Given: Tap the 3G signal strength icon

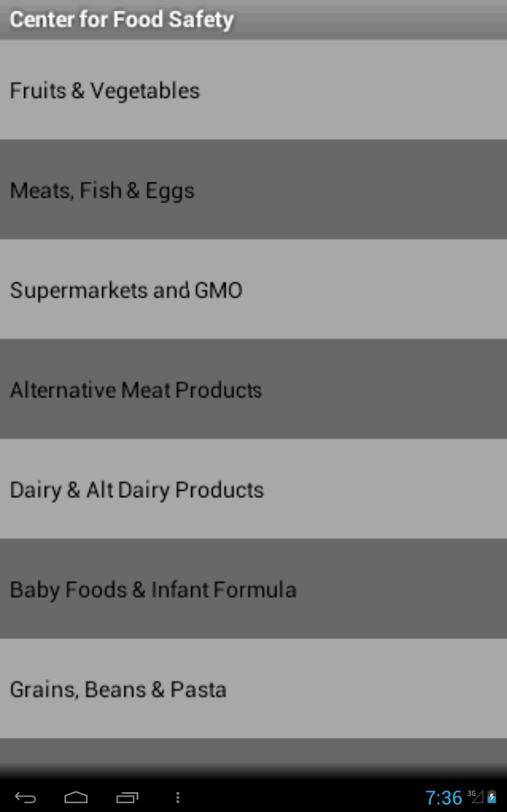Looking at the screenshot, I should [475, 797].
